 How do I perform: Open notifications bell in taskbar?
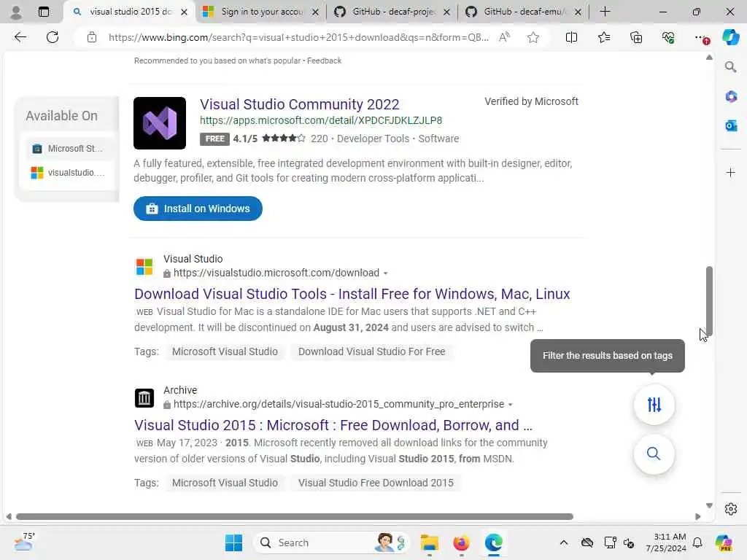697,542
